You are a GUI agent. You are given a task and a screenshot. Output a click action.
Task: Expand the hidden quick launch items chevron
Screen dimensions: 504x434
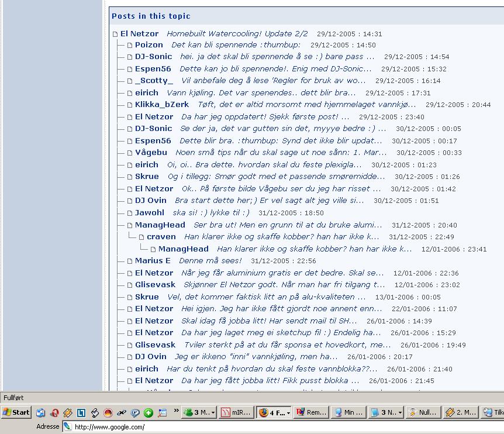pyautogui.click(x=176, y=410)
